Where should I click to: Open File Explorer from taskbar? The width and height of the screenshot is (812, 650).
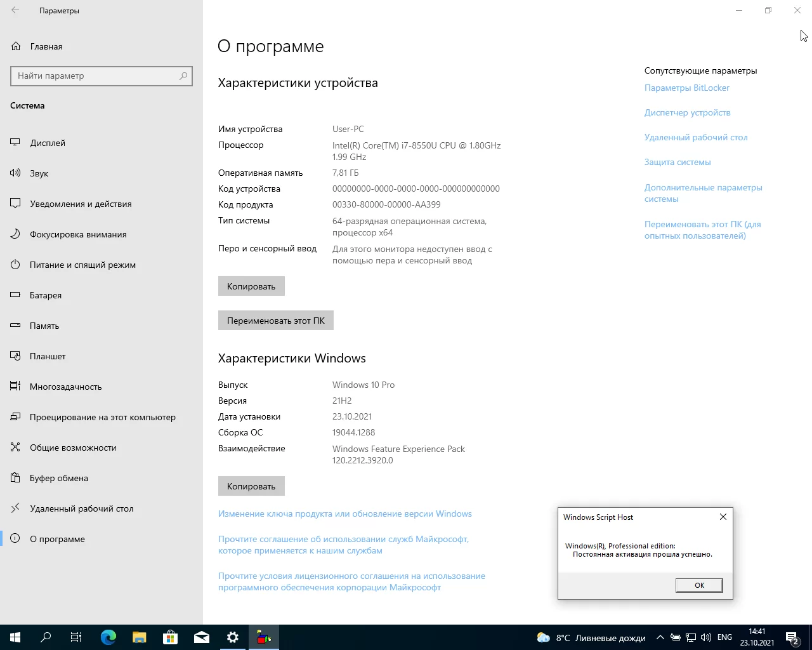pyautogui.click(x=140, y=637)
